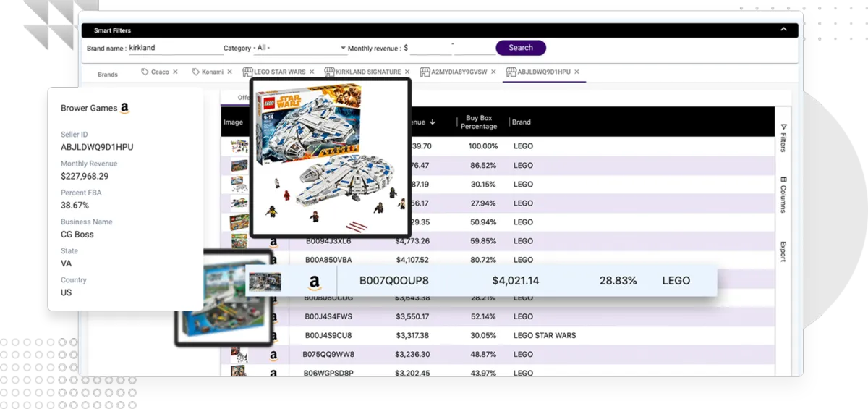
Task: Click Amazon icon in B075QQ9WW8 row
Action: (273, 355)
